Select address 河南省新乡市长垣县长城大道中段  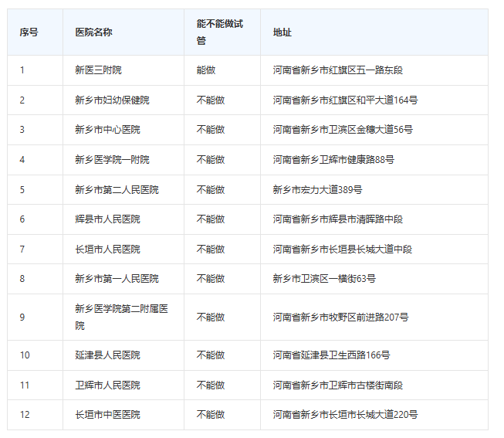click(x=343, y=249)
